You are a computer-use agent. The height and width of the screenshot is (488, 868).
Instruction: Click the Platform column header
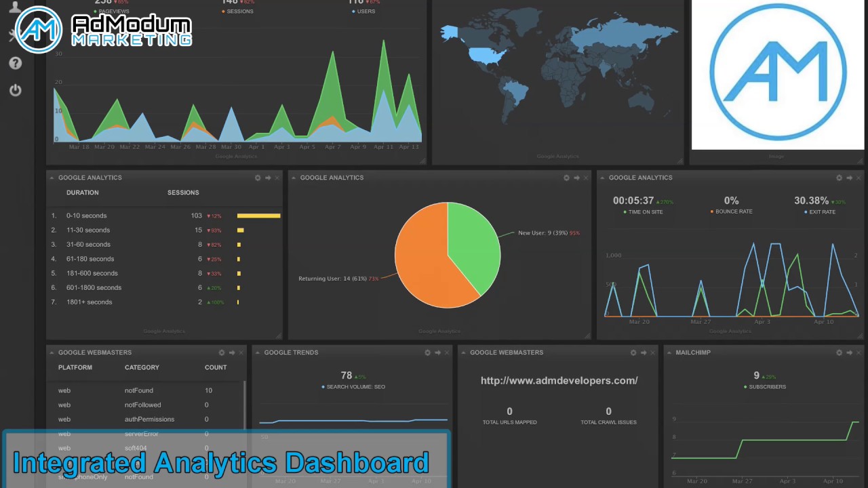point(75,367)
